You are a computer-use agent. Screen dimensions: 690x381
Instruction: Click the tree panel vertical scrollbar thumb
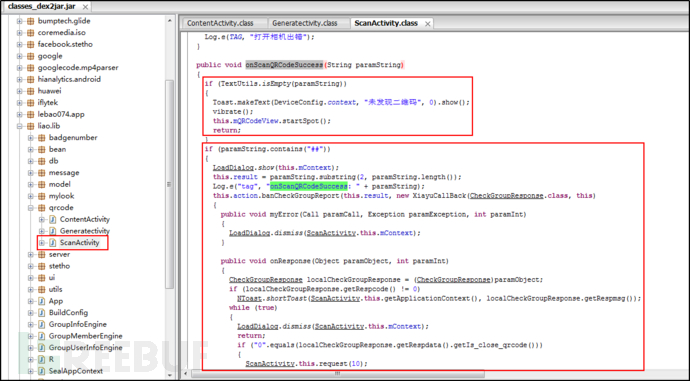point(169,184)
